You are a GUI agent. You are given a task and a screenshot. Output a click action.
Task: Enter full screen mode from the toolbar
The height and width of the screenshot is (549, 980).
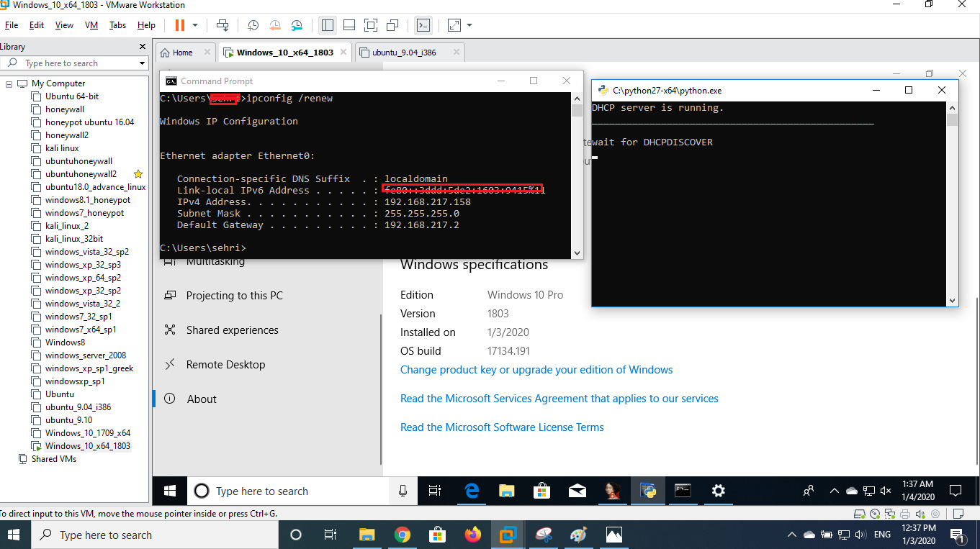click(371, 25)
